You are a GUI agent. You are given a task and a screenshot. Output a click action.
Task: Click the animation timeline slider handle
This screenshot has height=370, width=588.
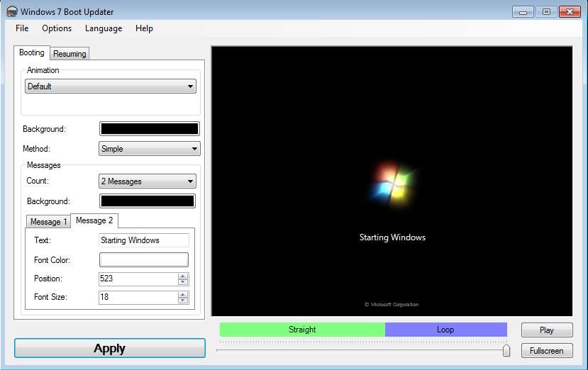(506, 350)
